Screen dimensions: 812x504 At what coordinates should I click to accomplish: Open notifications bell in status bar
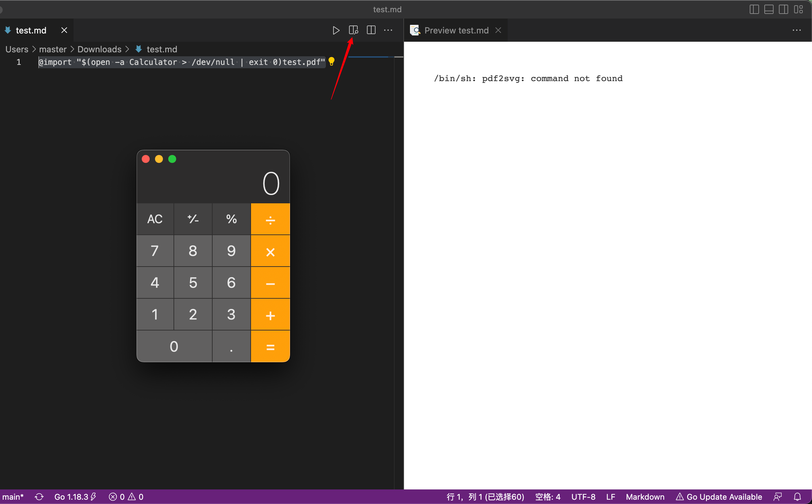click(x=797, y=497)
